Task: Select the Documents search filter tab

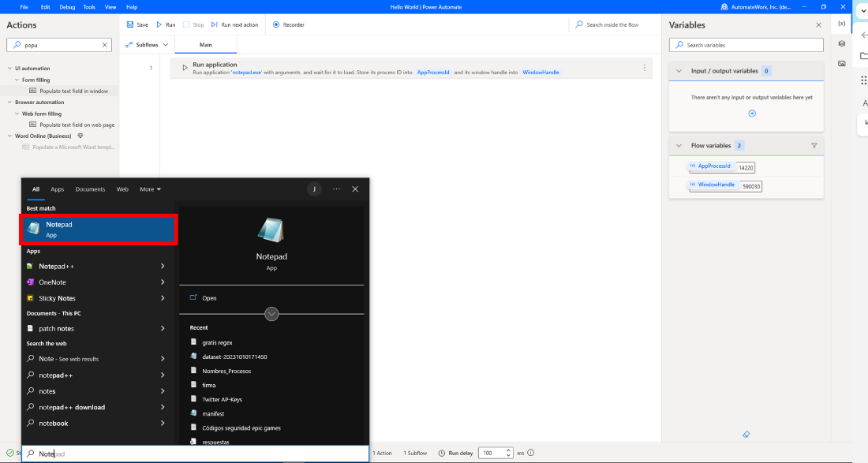Action: pos(90,189)
